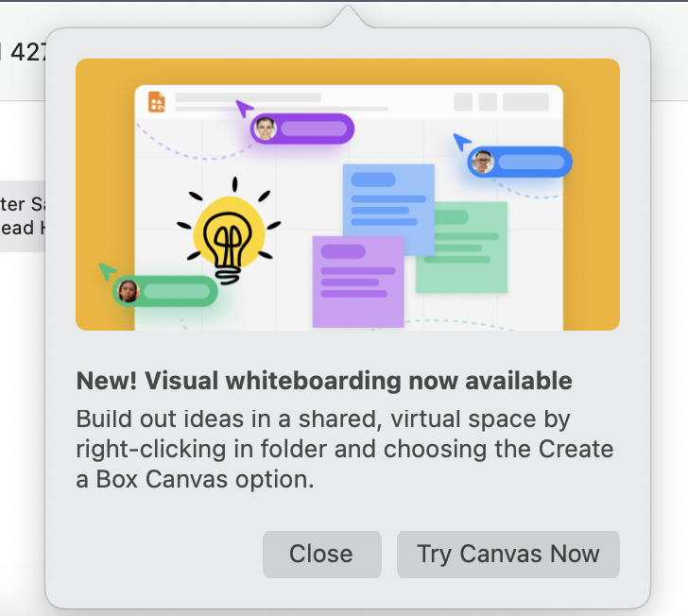Click the purple cursor arrow icon
Screen dimensions: 688x616
coord(244,109)
